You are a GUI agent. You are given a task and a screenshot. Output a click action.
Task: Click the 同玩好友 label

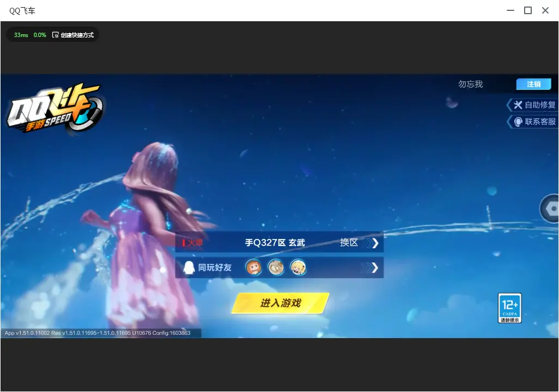click(215, 268)
